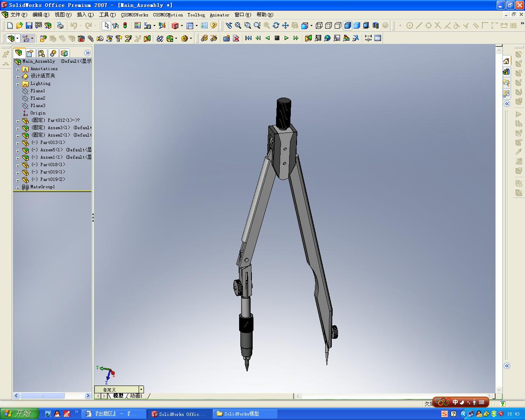Screen dimensions: 525x420
Task: Switch to plain Shaded display mode
Action: click(357, 25)
